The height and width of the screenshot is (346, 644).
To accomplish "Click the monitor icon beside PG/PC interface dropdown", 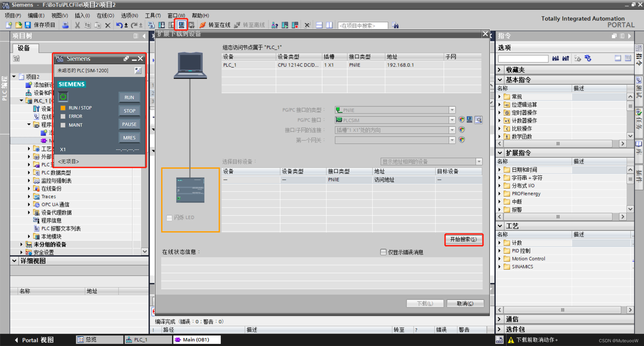I will (x=469, y=120).
